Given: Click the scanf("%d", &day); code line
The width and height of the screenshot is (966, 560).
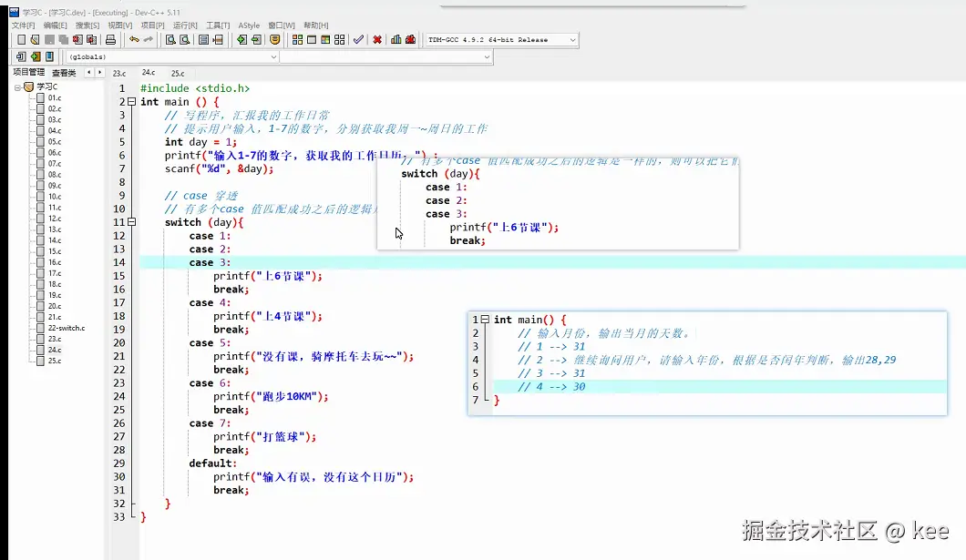Looking at the screenshot, I should (219, 168).
